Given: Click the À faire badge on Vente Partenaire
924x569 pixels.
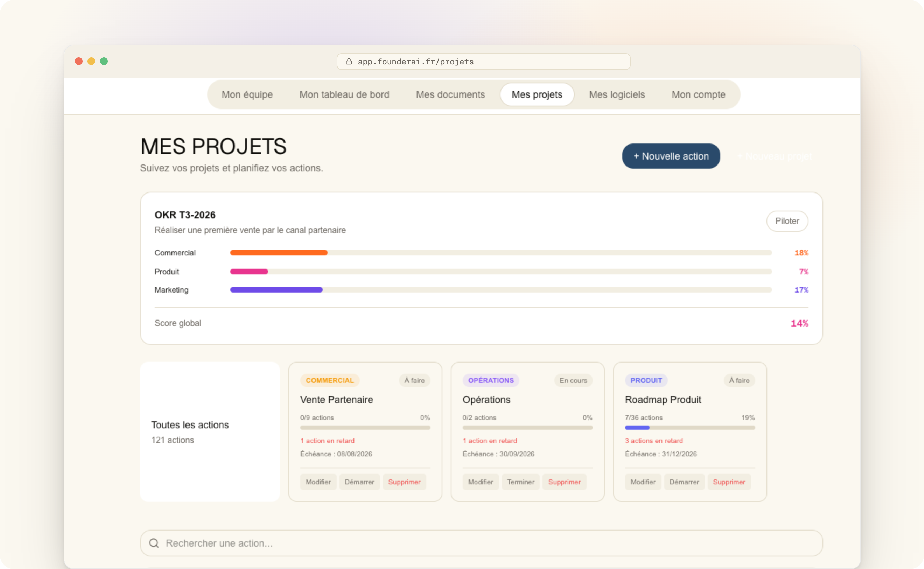Looking at the screenshot, I should (x=414, y=380).
